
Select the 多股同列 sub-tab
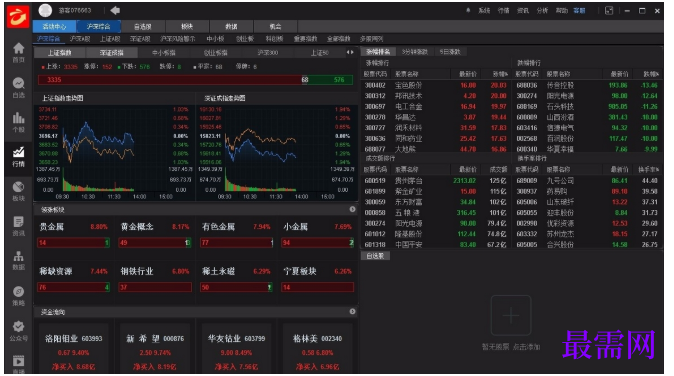[x=371, y=39]
